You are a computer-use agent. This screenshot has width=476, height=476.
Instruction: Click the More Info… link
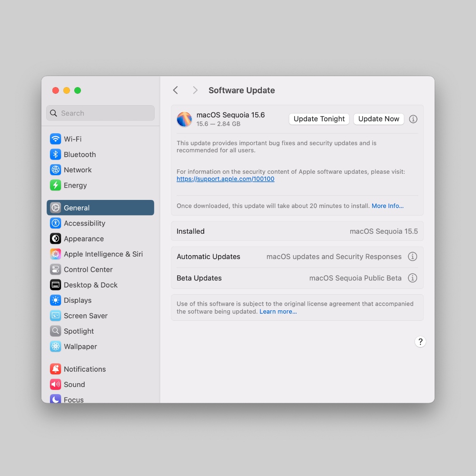[387, 206]
